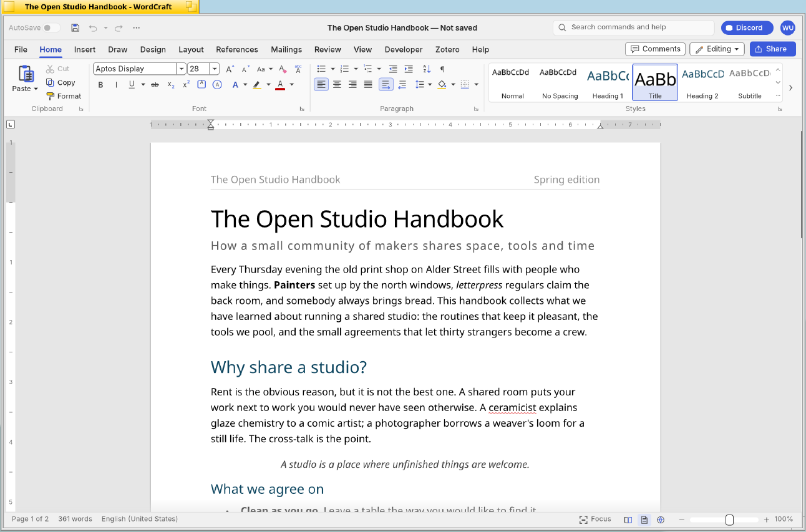The width and height of the screenshot is (806, 532).
Task: Click the Paste clipboard icon
Action: pyautogui.click(x=26, y=74)
